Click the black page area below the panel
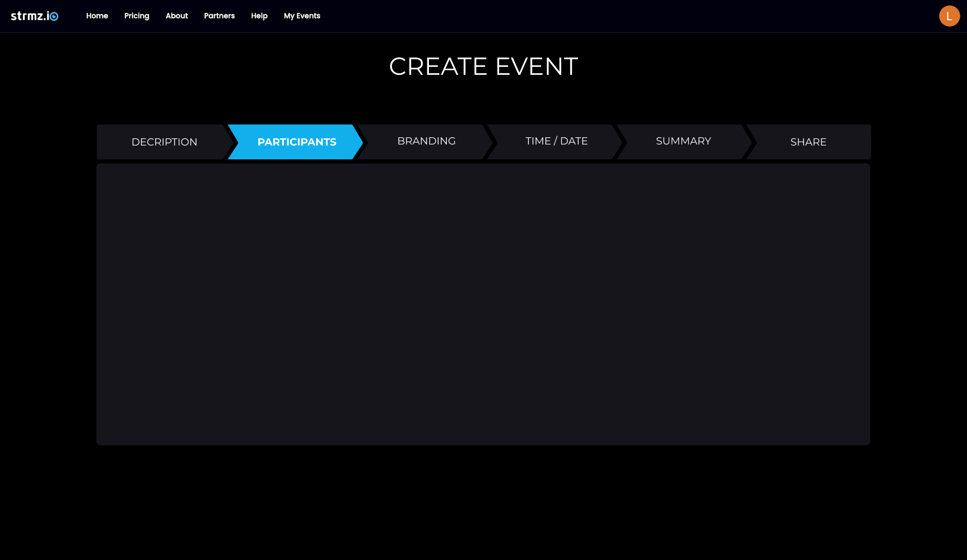Image resolution: width=967 pixels, height=560 pixels. pos(483,502)
